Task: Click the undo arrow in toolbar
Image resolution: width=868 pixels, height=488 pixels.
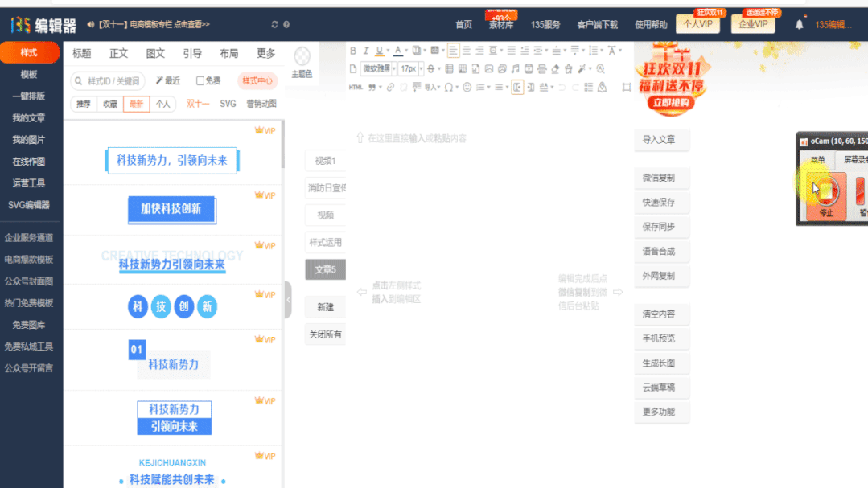Action: tap(562, 88)
